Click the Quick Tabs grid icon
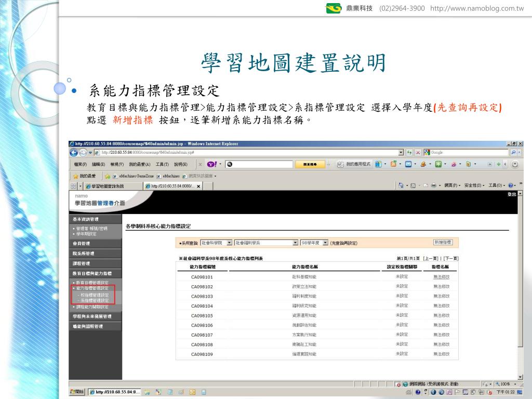Viewport: 532px width, 399px height. 73,186
